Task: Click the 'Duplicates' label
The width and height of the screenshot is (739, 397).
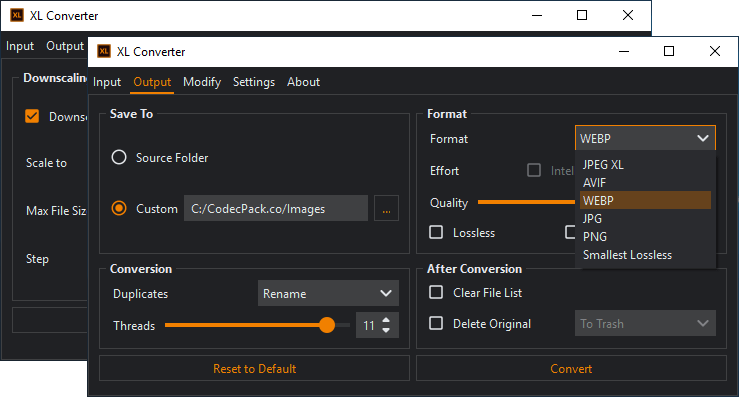Action: pos(140,294)
